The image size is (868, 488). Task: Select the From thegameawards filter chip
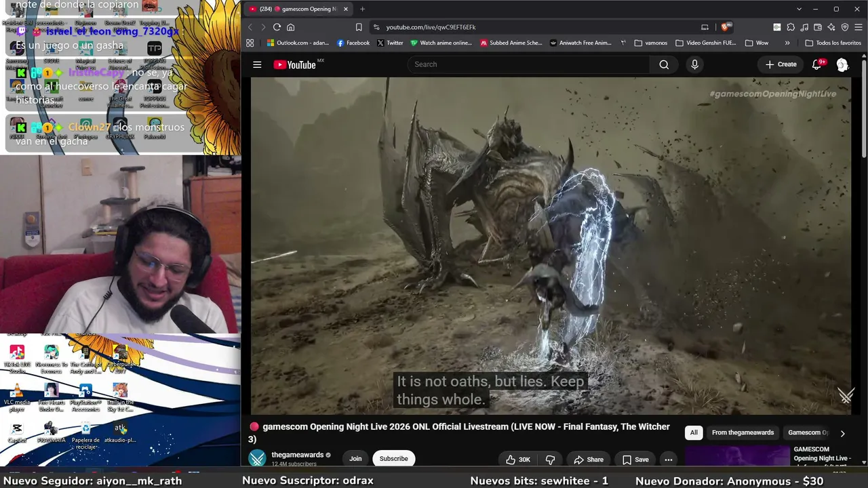(x=743, y=432)
